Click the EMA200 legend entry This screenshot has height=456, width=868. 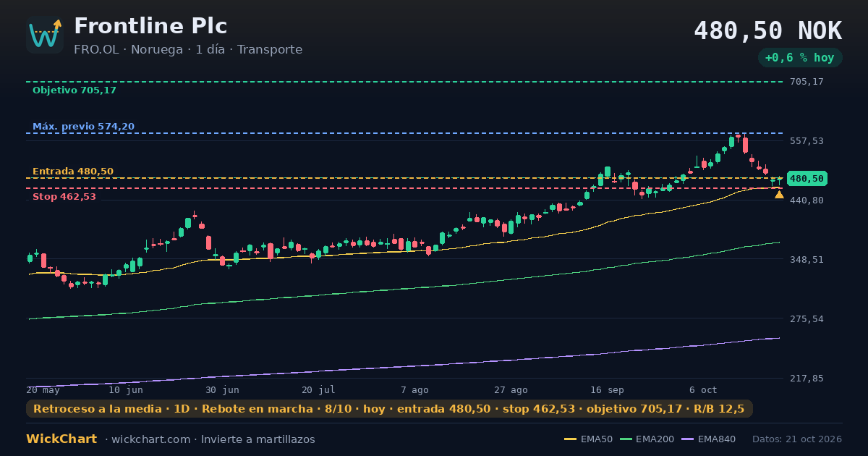click(646, 439)
